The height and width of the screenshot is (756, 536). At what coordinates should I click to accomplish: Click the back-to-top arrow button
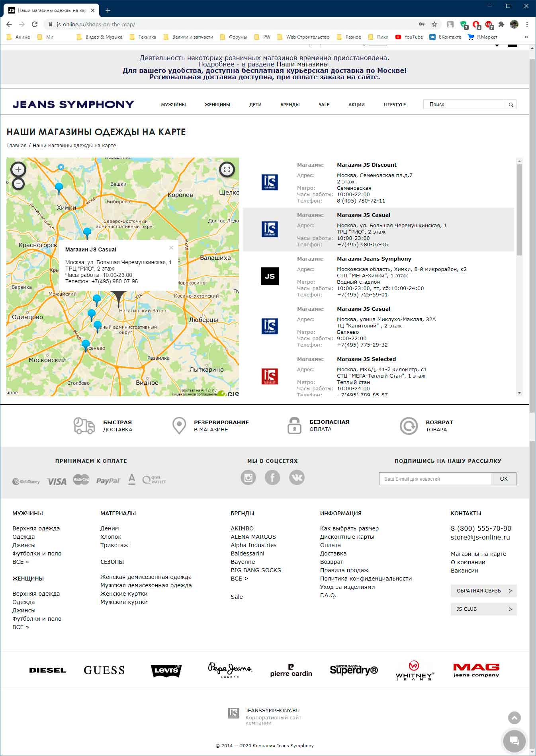514,718
